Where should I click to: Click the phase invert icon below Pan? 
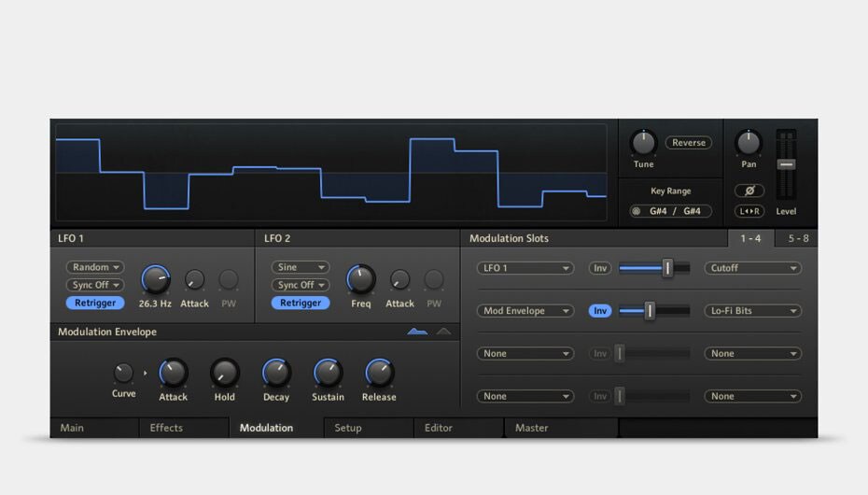(749, 191)
